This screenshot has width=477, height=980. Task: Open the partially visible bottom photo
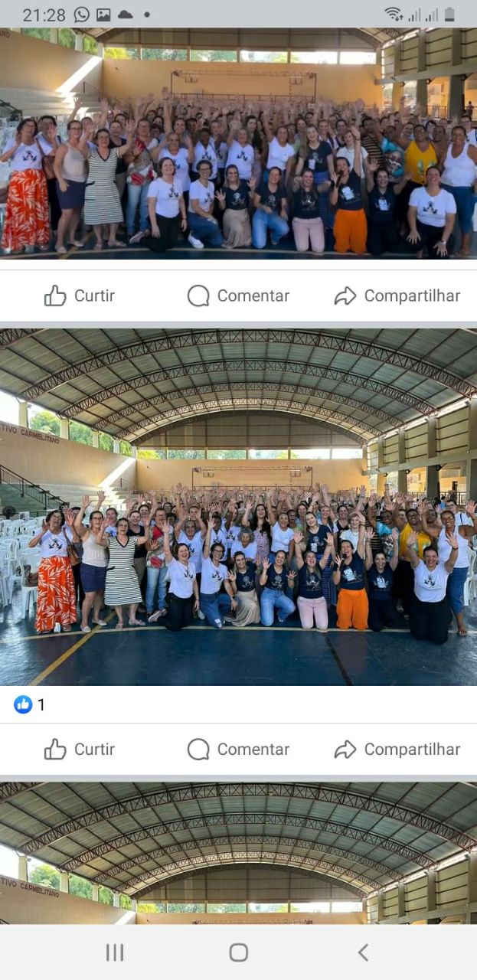238,853
